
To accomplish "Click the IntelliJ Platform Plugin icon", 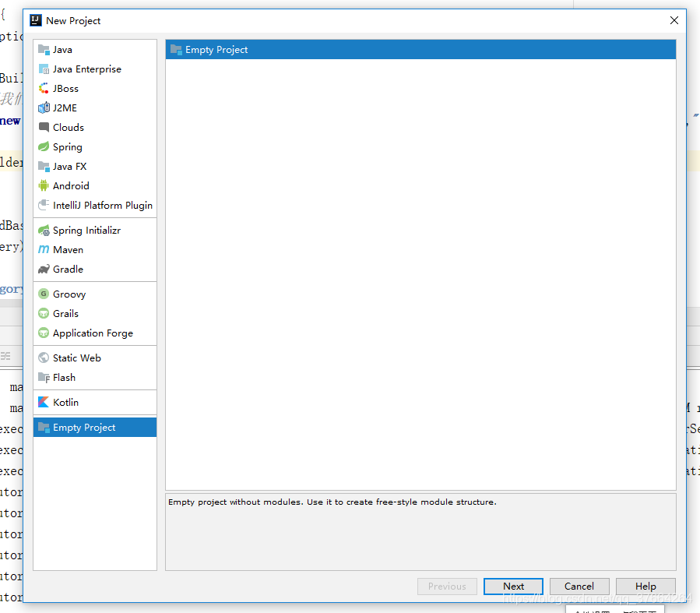I will click(44, 206).
